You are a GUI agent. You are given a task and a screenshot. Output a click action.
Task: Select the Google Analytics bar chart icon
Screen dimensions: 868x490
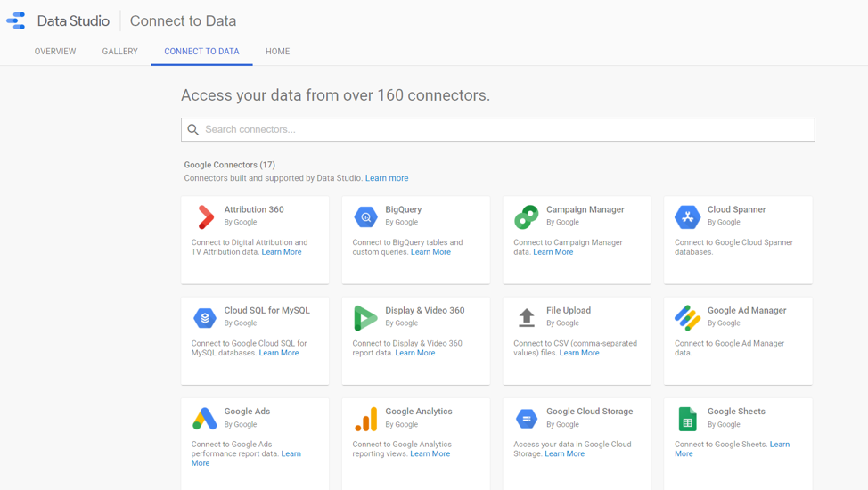tap(366, 419)
